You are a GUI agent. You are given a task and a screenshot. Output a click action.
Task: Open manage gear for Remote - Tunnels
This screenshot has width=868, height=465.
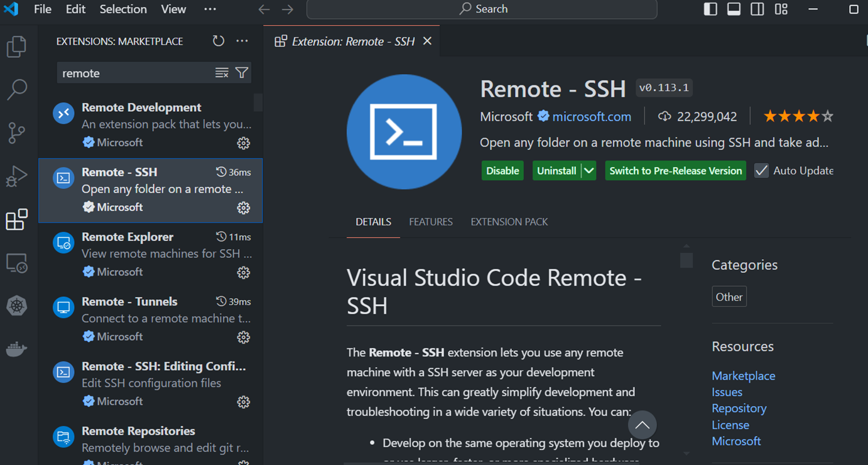(x=244, y=337)
